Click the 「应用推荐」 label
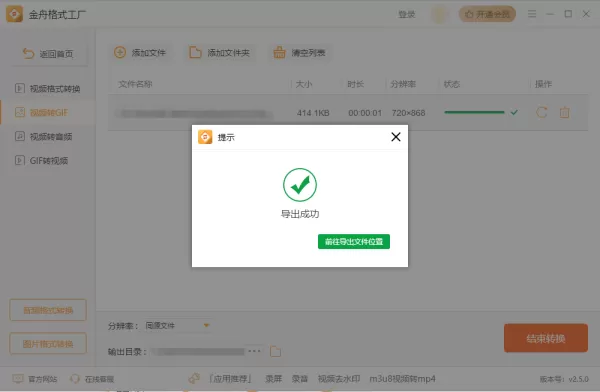The width and height of the screenshot is (600, 392). point(230,379)
